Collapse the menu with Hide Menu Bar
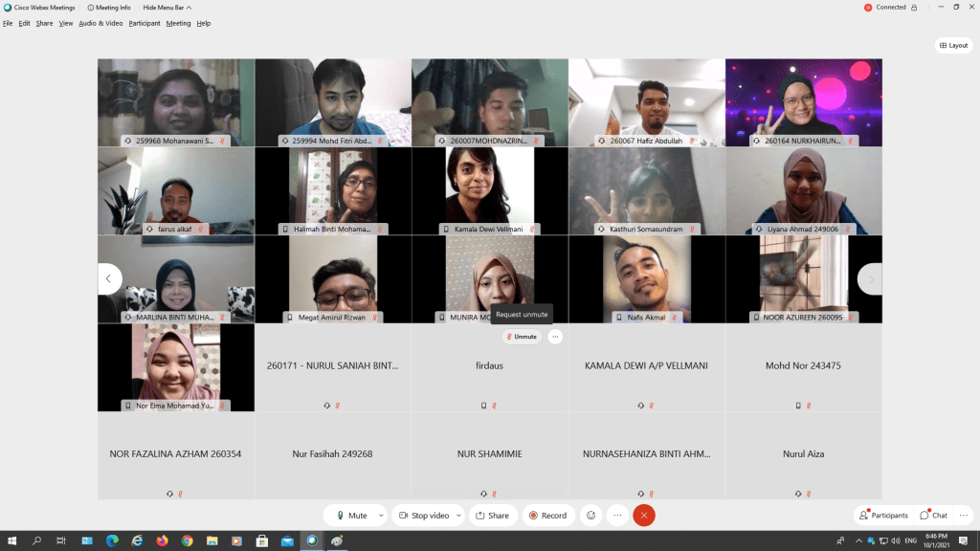Screen dimensions: 980x551 click(167, 8)
